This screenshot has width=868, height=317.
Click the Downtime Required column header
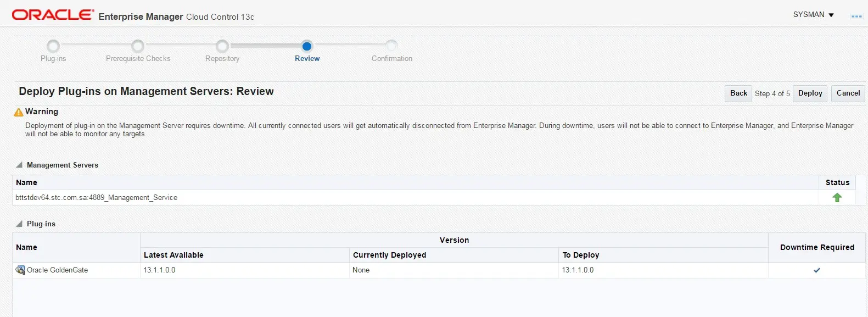[817, 247]
